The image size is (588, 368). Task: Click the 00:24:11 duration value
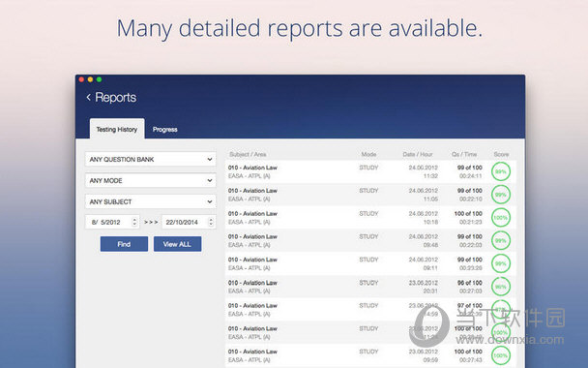pos(471,175)
